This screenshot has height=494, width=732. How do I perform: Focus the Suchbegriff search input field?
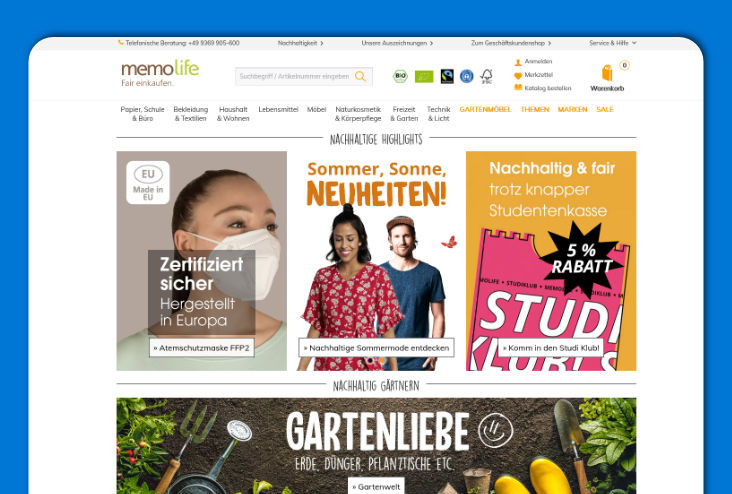tap(294, 76)
